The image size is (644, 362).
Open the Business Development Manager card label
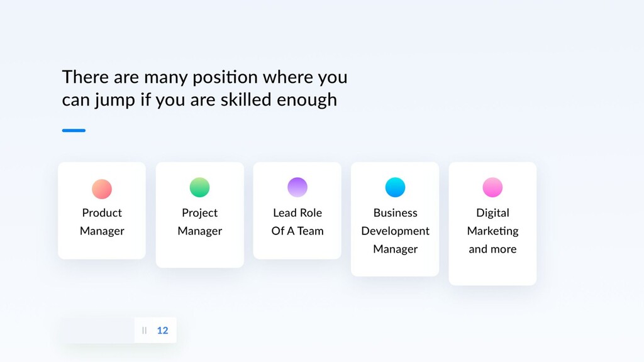[395, 231]
